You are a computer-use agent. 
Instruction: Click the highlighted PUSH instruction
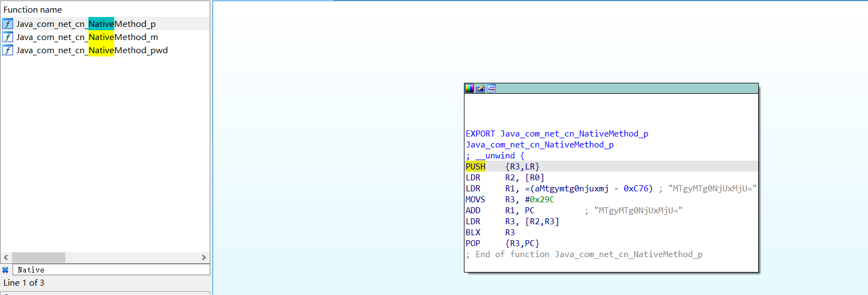[475, 167]
